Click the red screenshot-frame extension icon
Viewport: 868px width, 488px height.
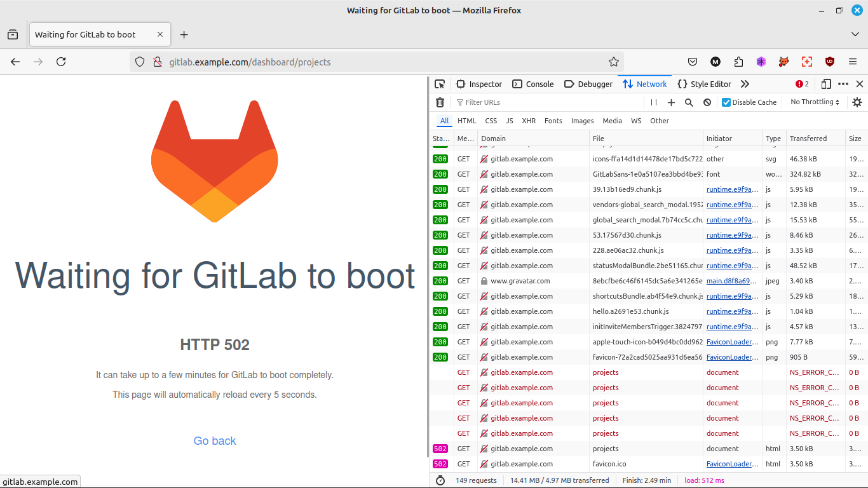point(807,62)
